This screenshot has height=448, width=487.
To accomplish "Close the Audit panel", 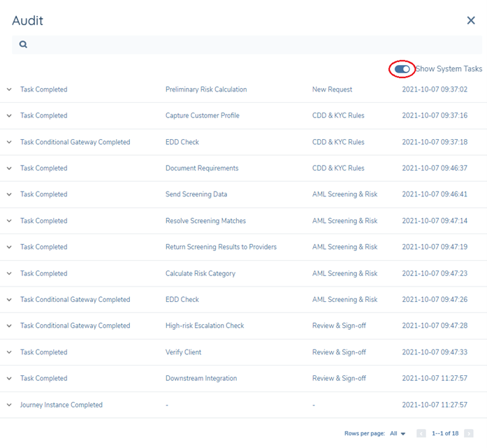I will pyautogui.click(x=471, y=21).
